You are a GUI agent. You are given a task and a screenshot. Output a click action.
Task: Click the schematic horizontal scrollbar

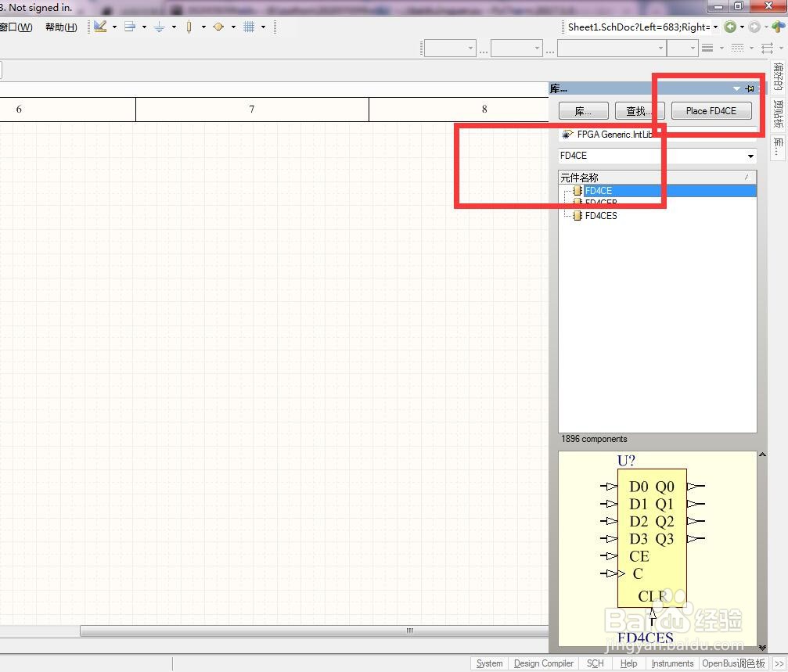(x=315, y=631)
